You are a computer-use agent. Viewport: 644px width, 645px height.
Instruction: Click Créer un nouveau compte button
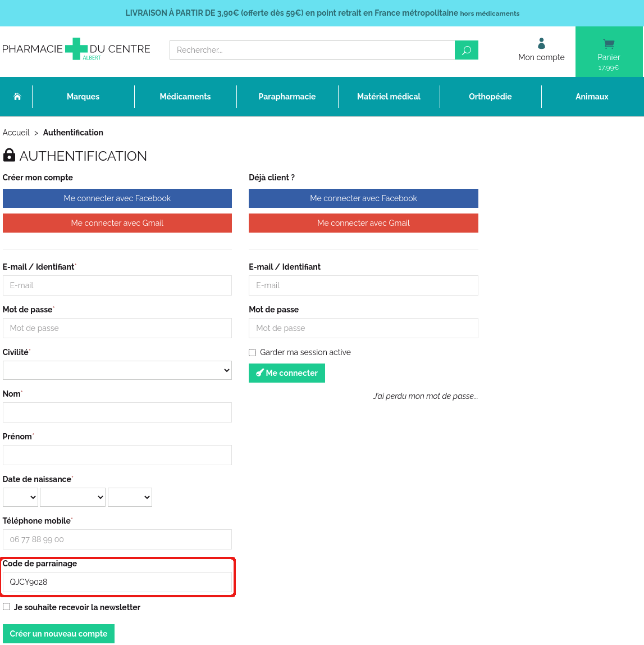(x=58, y=634)
